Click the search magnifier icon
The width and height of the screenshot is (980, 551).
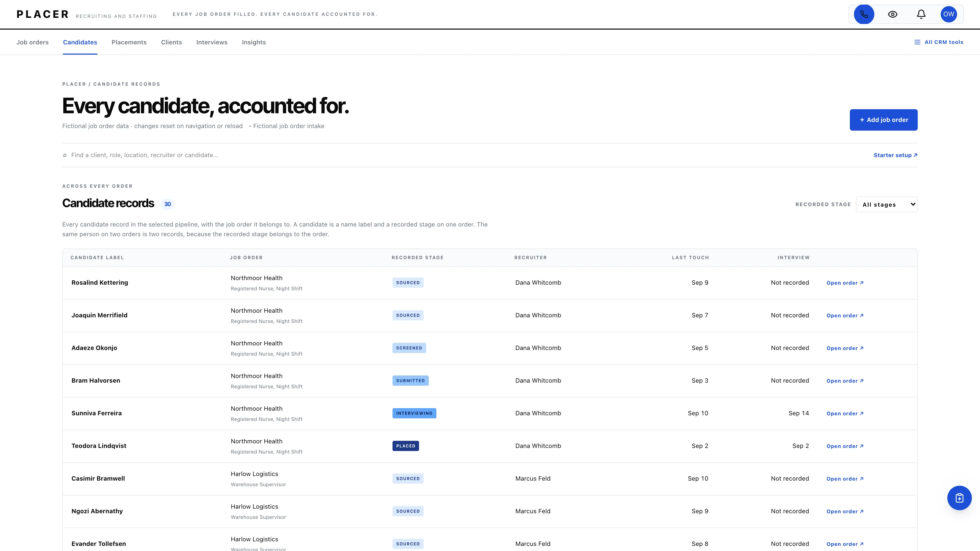[65, 155]
